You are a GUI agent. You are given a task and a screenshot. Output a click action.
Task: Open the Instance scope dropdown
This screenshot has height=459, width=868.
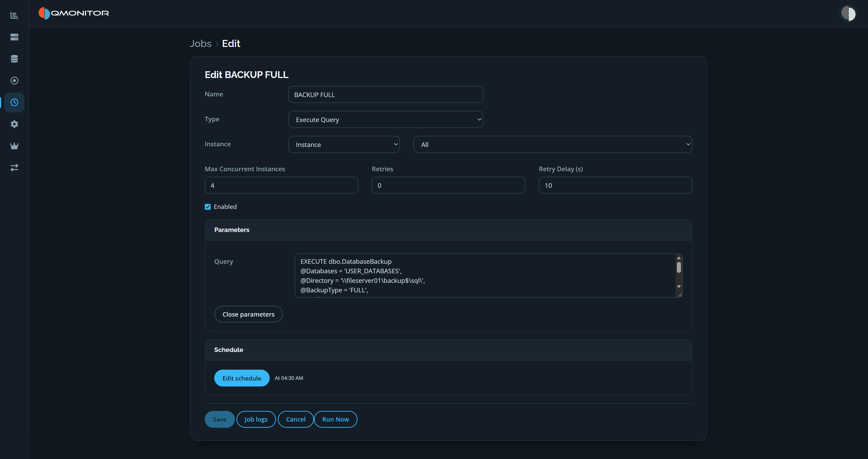point(344,144)
